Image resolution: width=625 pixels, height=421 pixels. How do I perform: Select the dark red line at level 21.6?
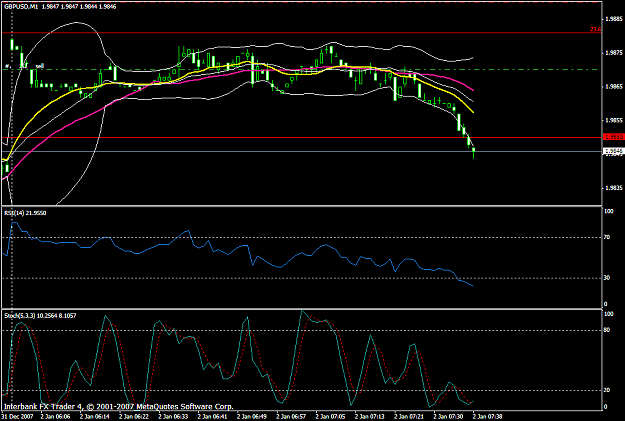301,32
